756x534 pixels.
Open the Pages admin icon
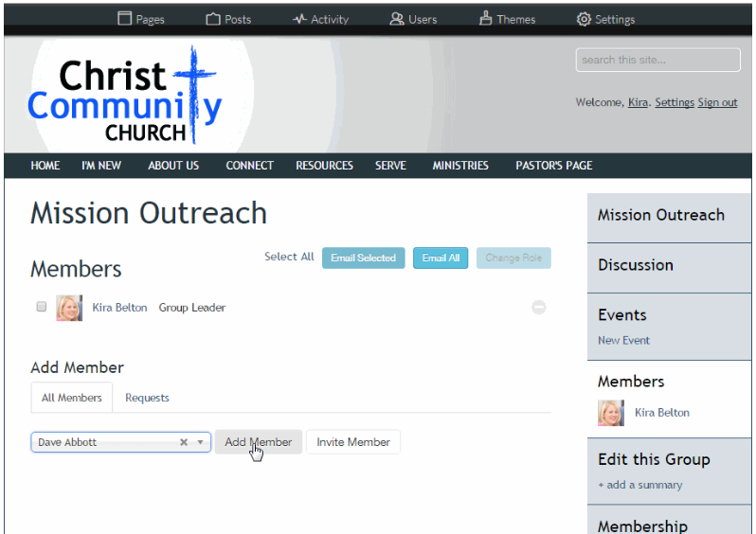pos(124,19)
